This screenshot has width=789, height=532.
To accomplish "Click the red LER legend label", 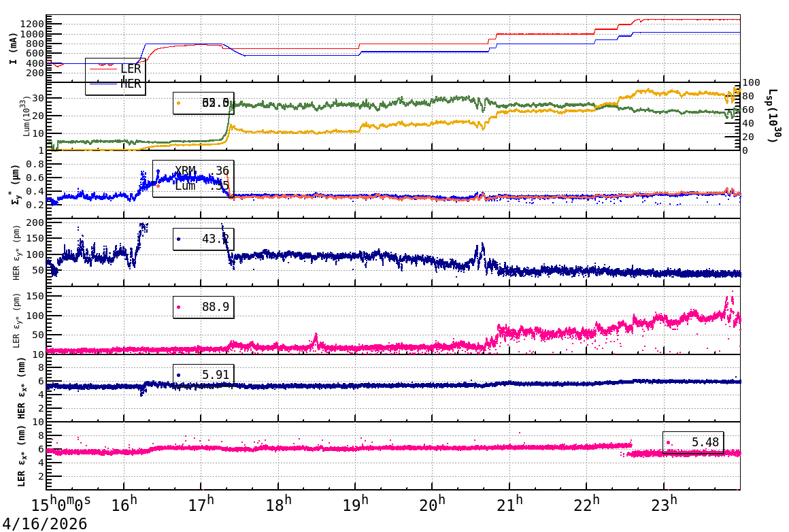I will click(131, 69).
